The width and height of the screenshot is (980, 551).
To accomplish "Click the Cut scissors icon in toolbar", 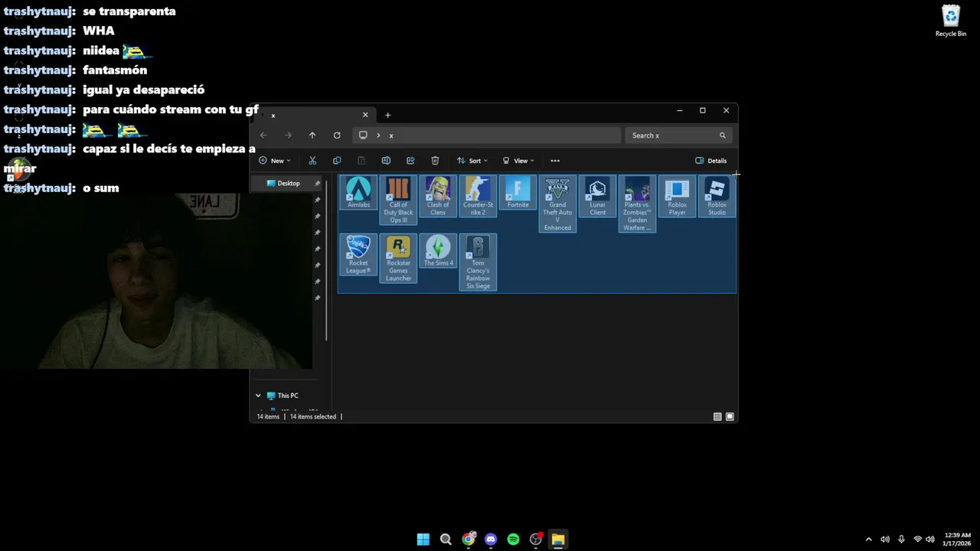I will 312,161.
